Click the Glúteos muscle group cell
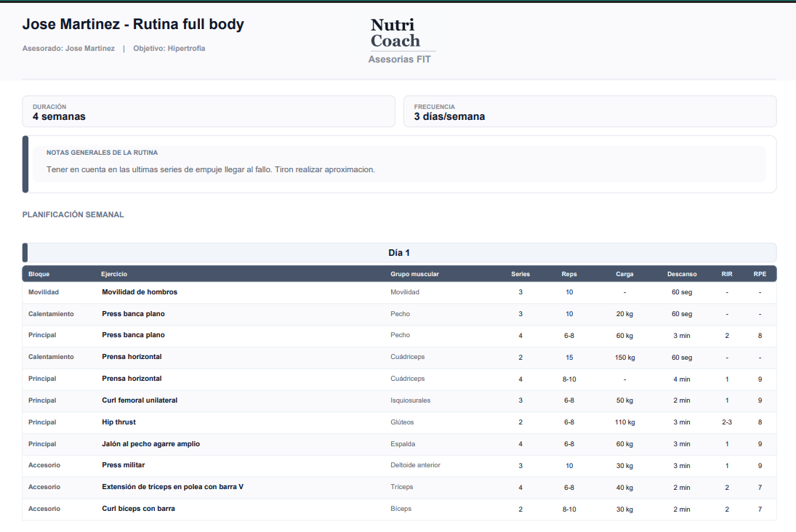796x532 pixels. [x=402, y=422]
